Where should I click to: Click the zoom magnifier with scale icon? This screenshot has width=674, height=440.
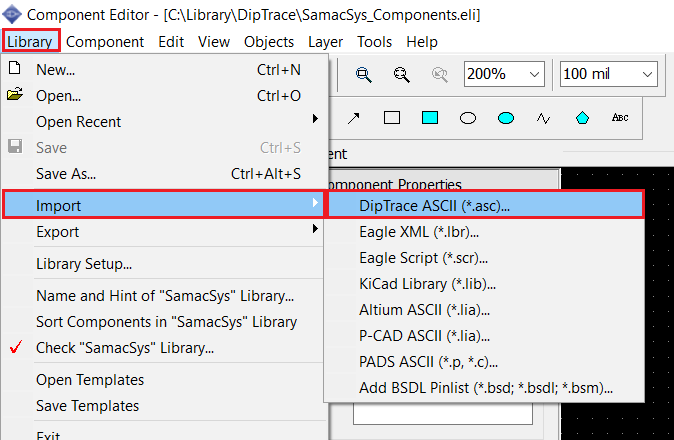(401, 74)
